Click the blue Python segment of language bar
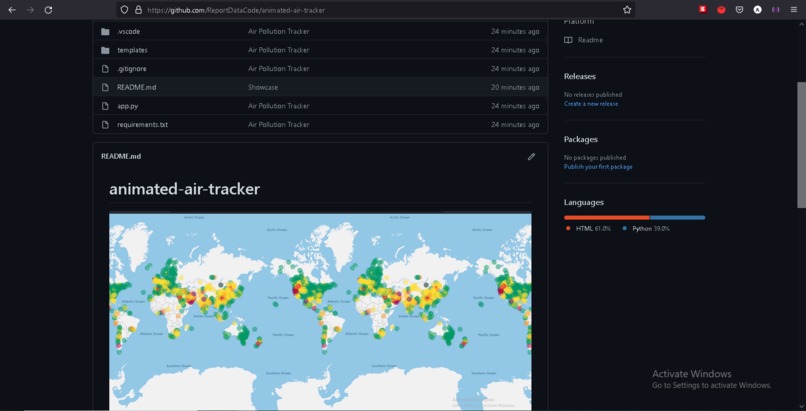 coord(677,218)
